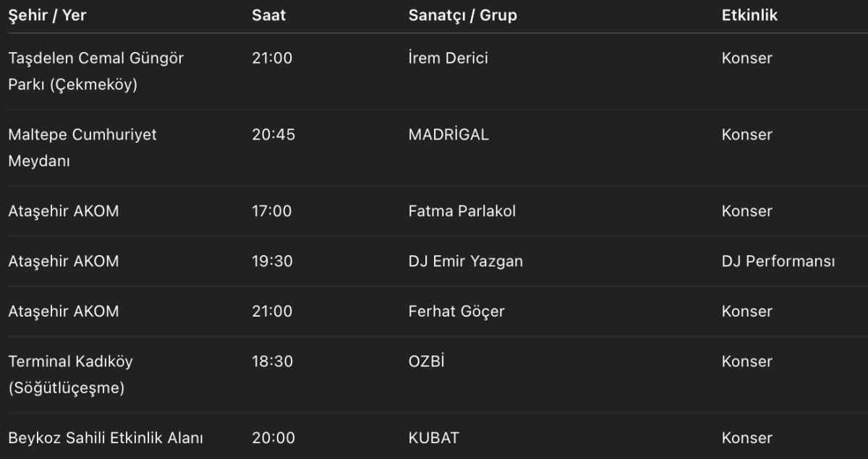Viewport: 868px width, 459px height.
Task: Select the KUBAT artist cell
Action: point(433,438)
